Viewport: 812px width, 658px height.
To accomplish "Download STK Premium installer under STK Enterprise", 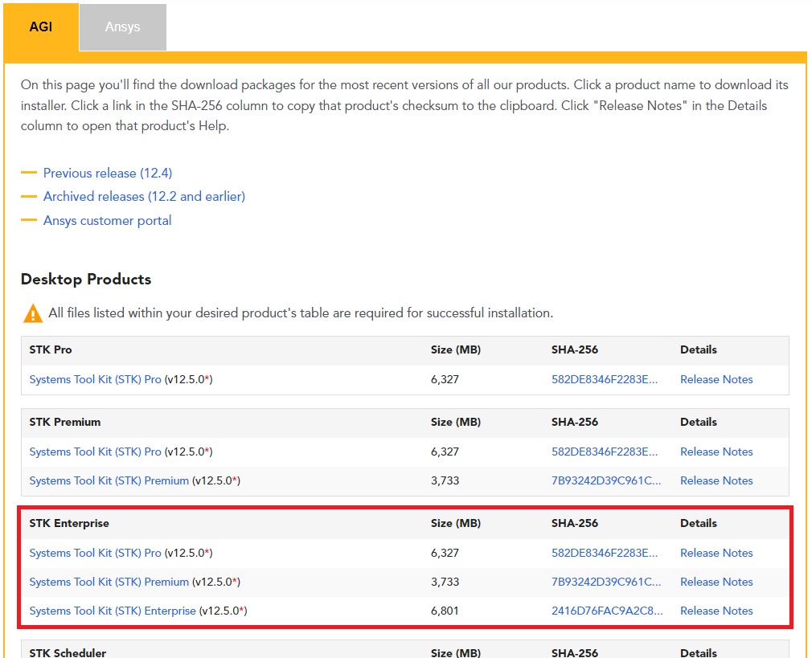I will [109, 582].
